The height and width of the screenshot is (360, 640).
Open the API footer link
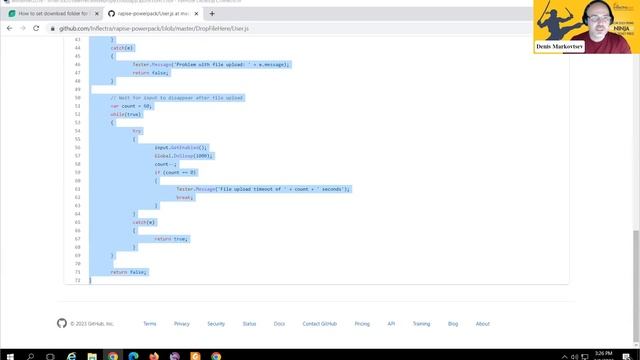point(391,324)
